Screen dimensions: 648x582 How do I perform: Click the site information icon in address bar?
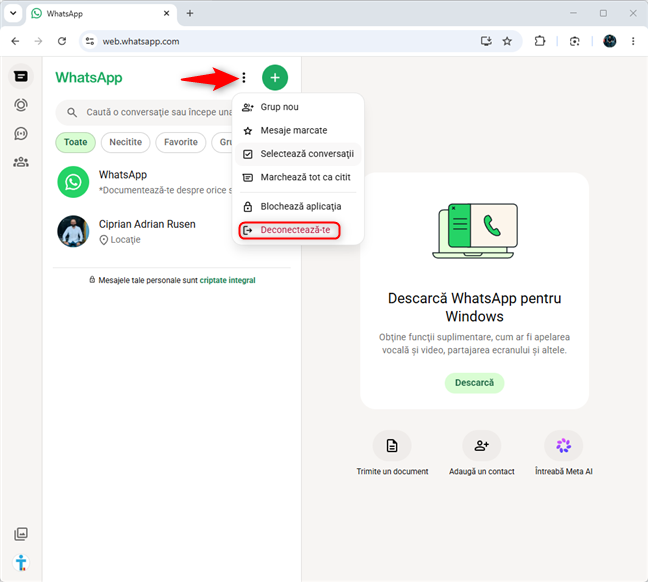click(x=90, y=41)
